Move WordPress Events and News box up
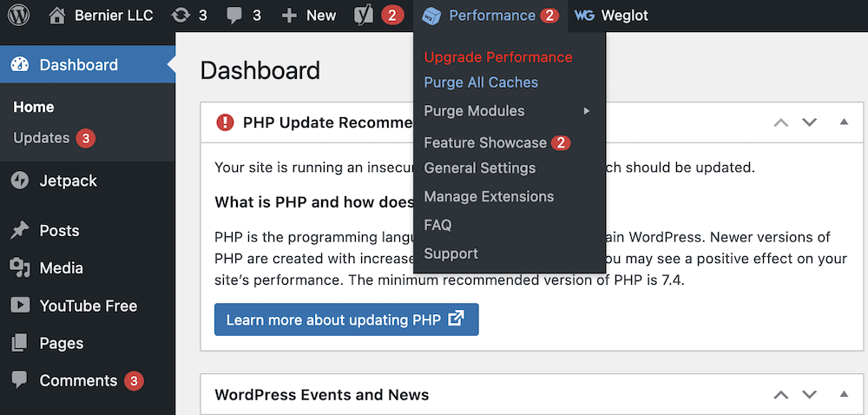The image size is (868, 415). [x=780, y=394]
